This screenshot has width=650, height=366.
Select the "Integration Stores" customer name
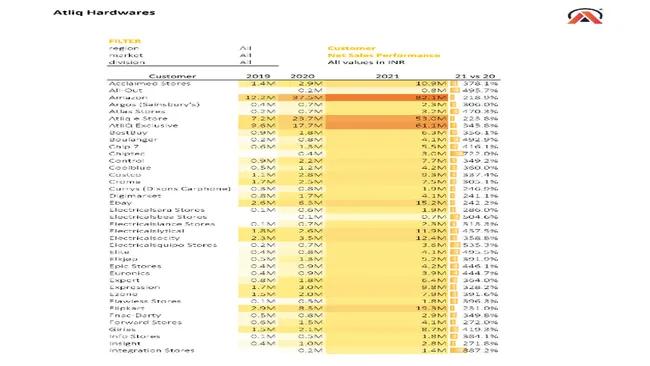click(x=152, y=351)
